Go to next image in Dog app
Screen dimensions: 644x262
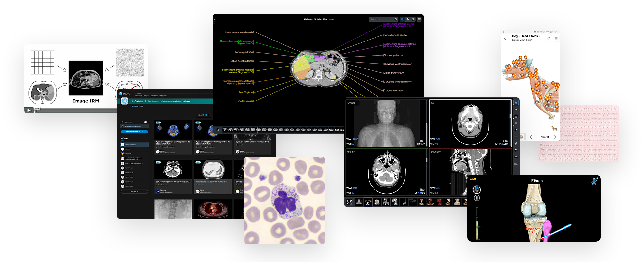pyautogui.click(x=555, y=137)
